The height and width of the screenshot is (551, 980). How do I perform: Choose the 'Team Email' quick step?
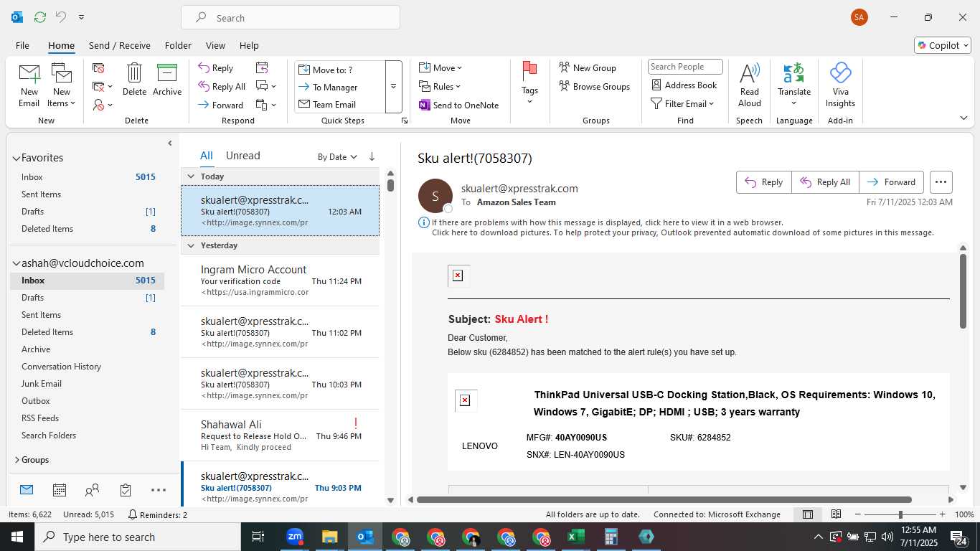339,104
